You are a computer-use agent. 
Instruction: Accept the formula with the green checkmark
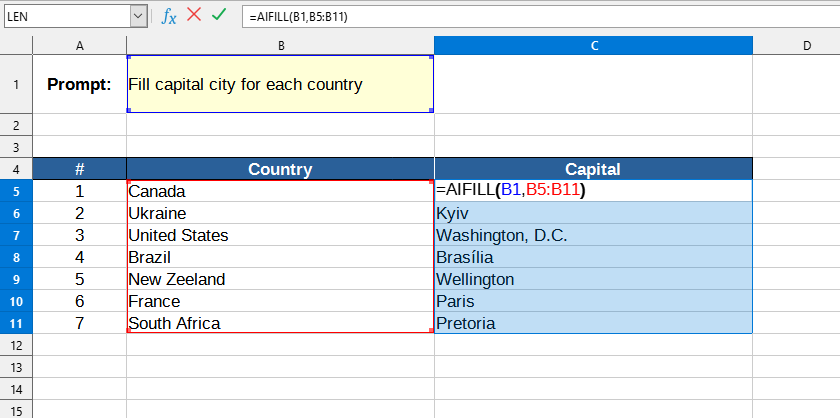219,16
